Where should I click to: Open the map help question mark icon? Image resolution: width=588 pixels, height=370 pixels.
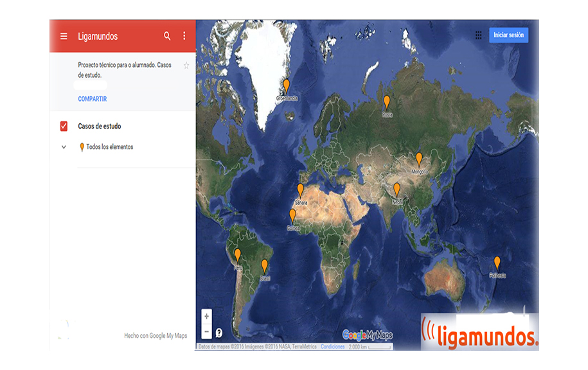219,333
